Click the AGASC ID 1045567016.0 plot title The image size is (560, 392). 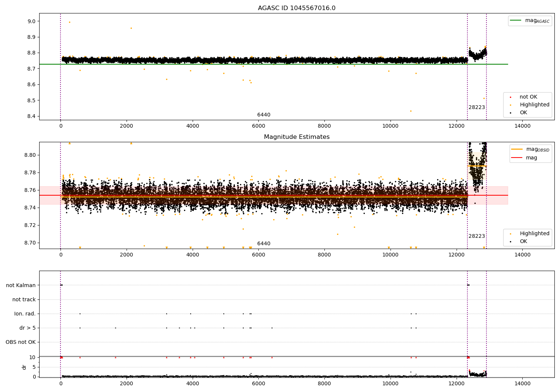(296, 8)
